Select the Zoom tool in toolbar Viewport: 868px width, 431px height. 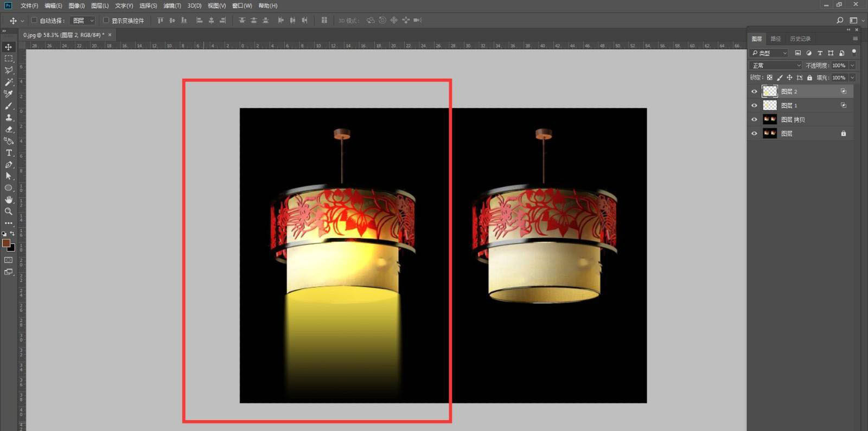click(x=9, y=211)
